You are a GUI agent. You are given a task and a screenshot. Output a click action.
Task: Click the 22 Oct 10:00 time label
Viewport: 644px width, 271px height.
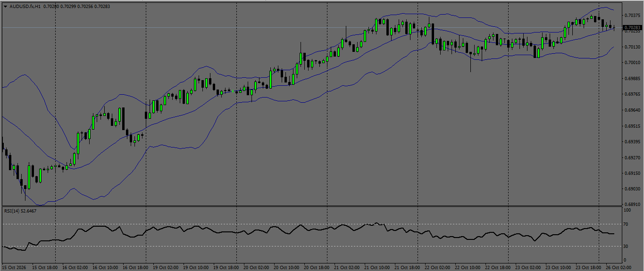click(x=467, y=267)
